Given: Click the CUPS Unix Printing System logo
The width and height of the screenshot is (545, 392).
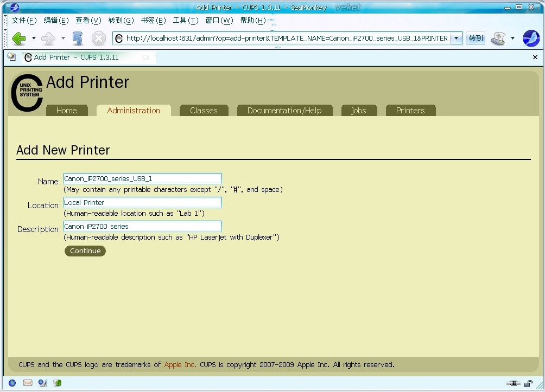Looking at the screenshot, I should [x=27, y=93].
